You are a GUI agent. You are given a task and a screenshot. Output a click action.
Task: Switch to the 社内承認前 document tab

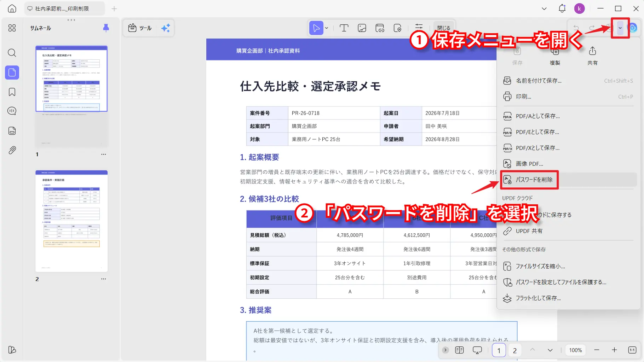pyautogui.click(x=64, y=8)
